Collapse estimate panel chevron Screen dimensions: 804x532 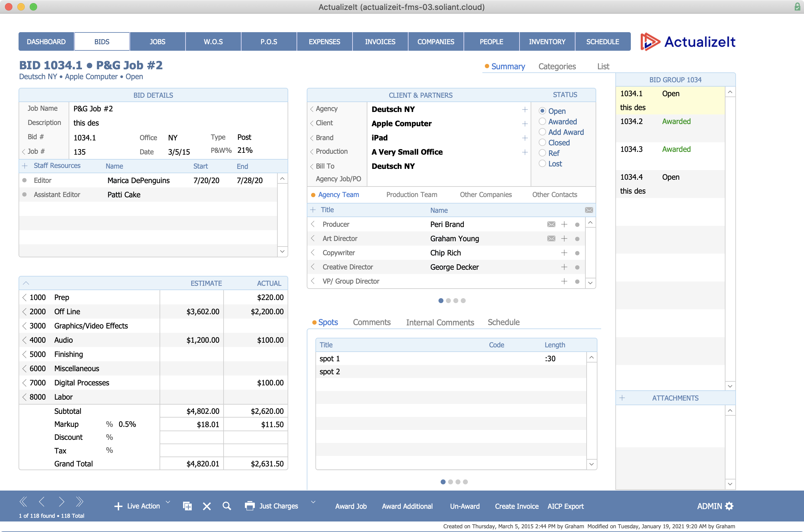(26, 283)
